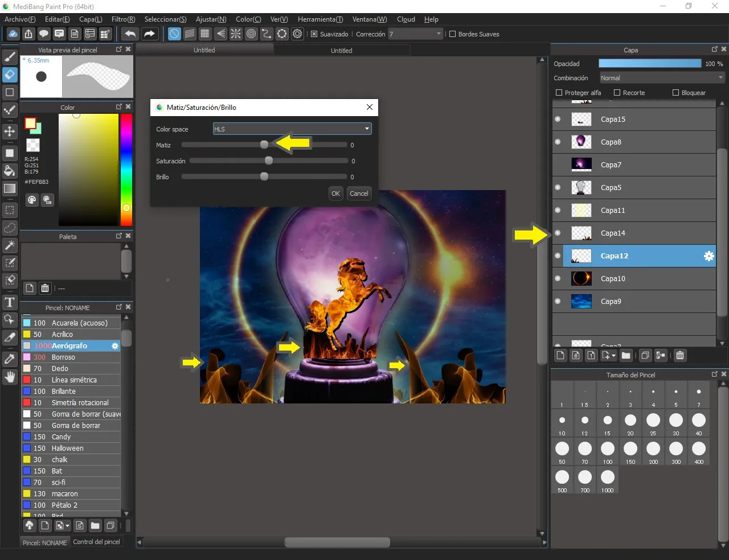Select the Hand pan tool
The image size is (729, 560).
10,377
